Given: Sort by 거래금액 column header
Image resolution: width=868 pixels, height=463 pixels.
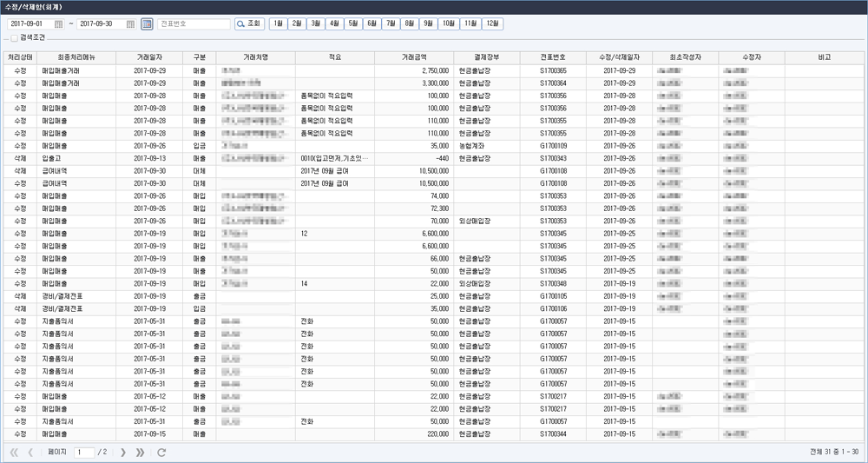Looking at the screenshot, I should (414, 57).
